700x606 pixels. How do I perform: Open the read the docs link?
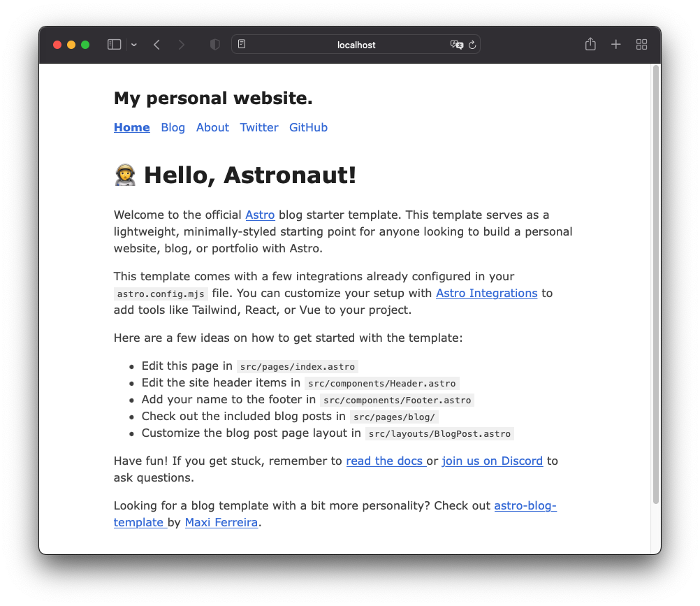point(386,461)
